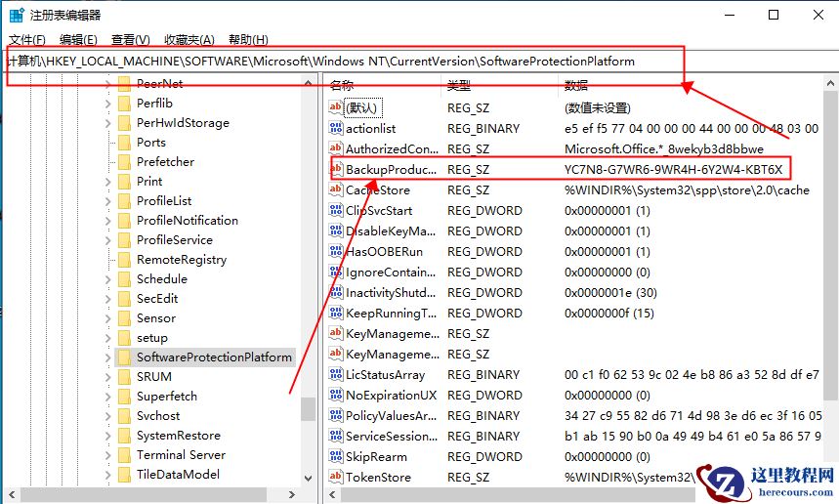Click the string icon next to CacheStore

point(335,189)
